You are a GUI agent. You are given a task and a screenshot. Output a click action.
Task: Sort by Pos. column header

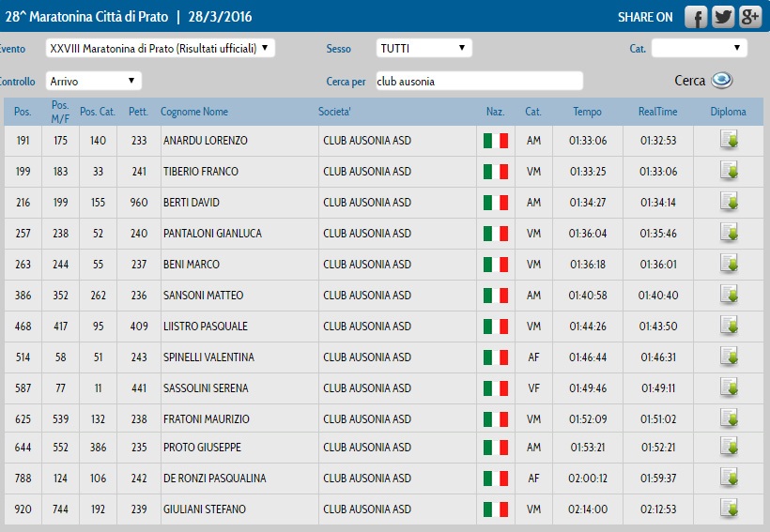coord(23,112)
